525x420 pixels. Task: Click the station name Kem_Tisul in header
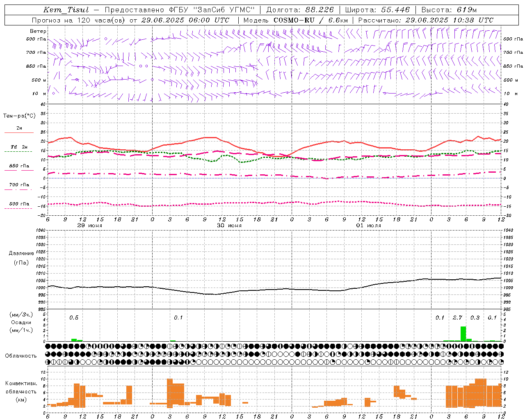pos(66,10)
